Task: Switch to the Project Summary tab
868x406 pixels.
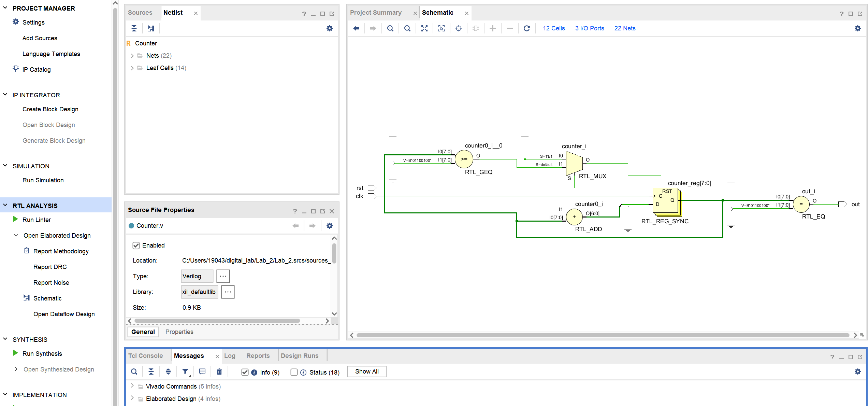Action: coord(376,13)
